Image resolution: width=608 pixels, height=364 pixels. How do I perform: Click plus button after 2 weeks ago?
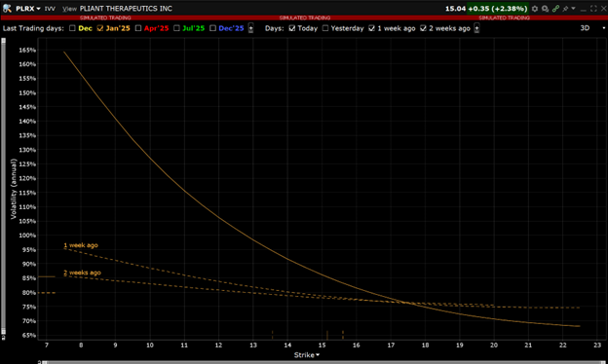click(476, 28)
